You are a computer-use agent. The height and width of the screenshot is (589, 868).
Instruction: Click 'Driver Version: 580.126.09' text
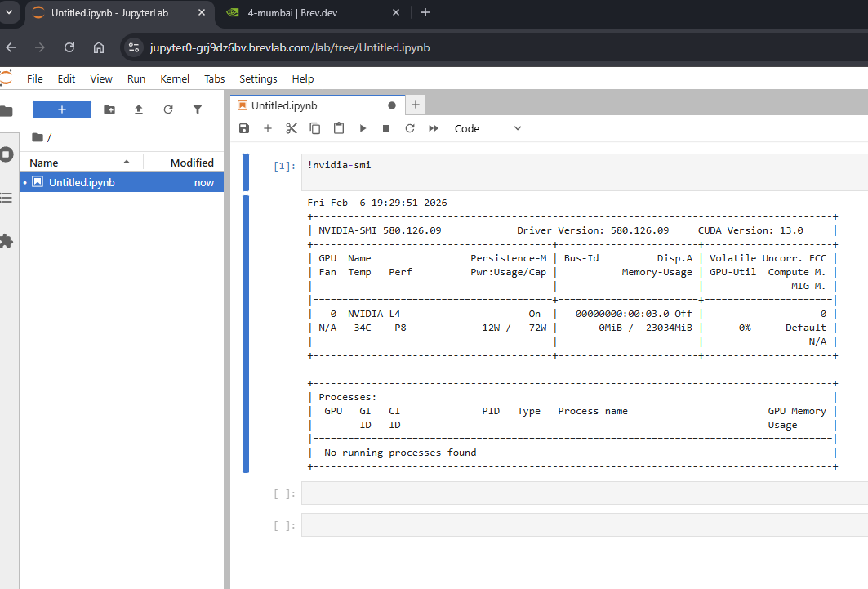click(593, 230)
